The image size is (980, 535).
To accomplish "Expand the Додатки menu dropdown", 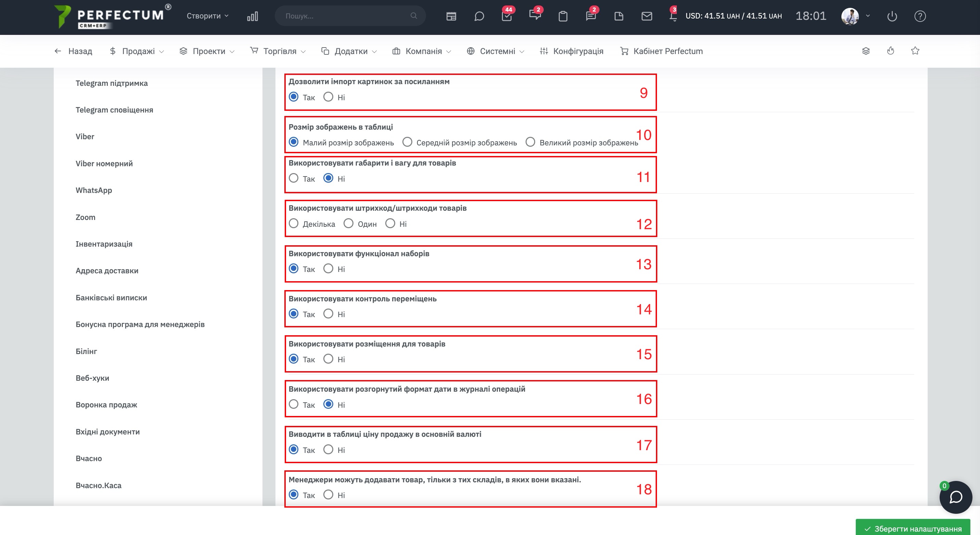I will point(349,51).
